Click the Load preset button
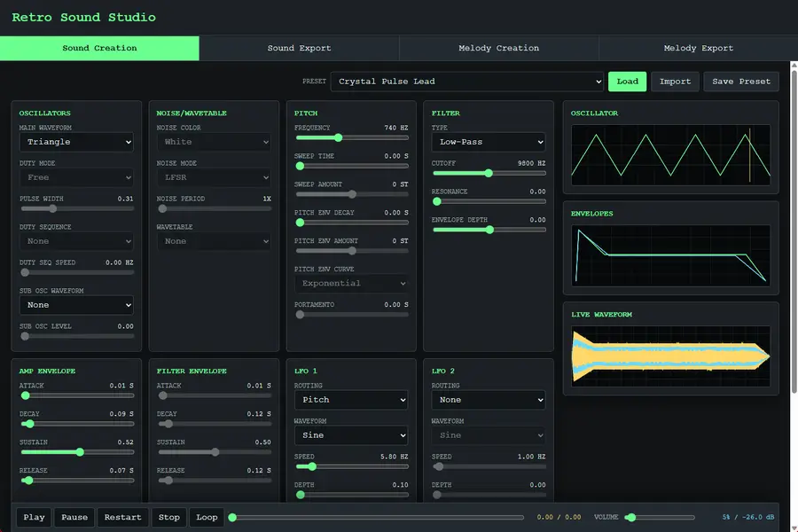Viewport: 798px width, 532px height. coord(627,82)
